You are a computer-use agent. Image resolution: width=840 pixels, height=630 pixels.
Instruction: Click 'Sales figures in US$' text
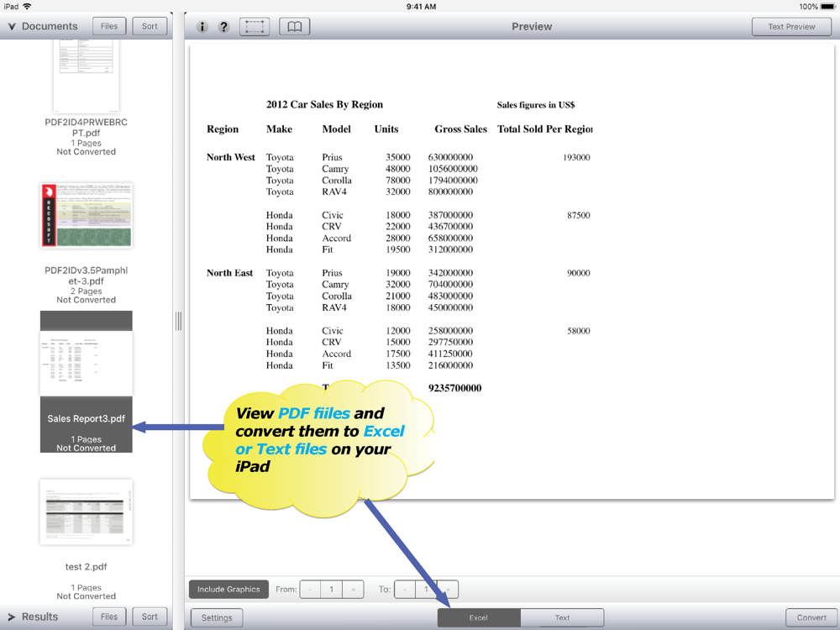tap(536, 104)
